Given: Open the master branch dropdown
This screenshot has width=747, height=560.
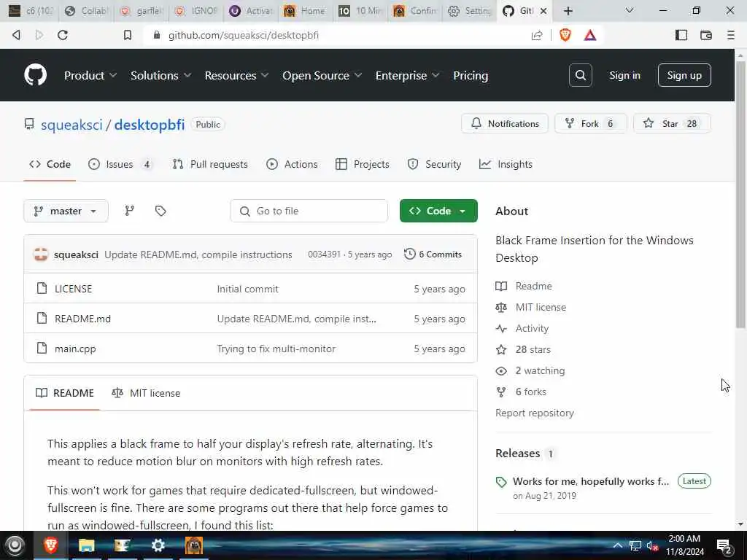Looking at the screenshot, I should (66, 211).
